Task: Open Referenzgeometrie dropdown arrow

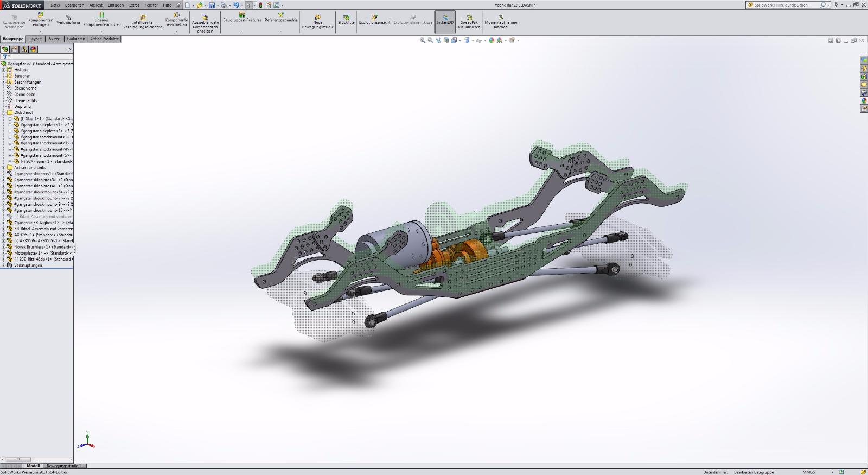Action: 281,31
